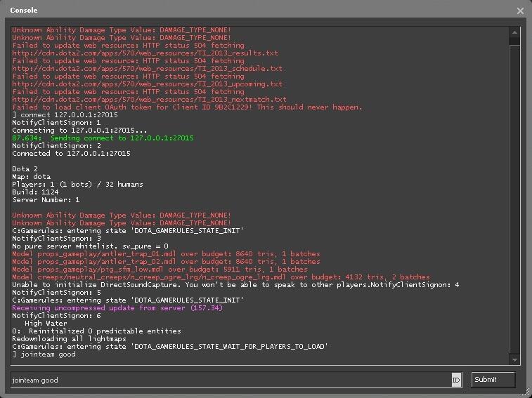Image resolution: width=532 pixels, height=398 pixels.
Task: Click the antler_trap_02.mdl over budget line
Action: pyautogui.click(x=166, y=261)
